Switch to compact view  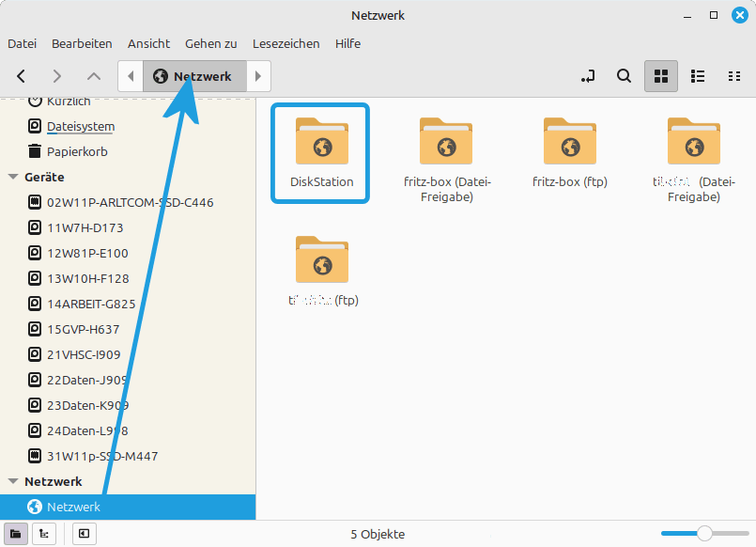734,76
